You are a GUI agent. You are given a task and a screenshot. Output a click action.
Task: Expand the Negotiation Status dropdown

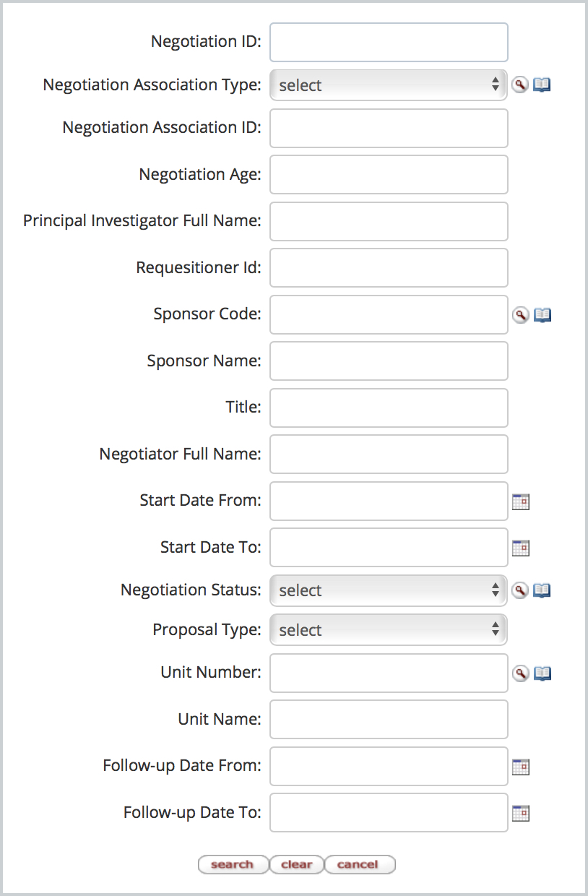tap(389, 590)
